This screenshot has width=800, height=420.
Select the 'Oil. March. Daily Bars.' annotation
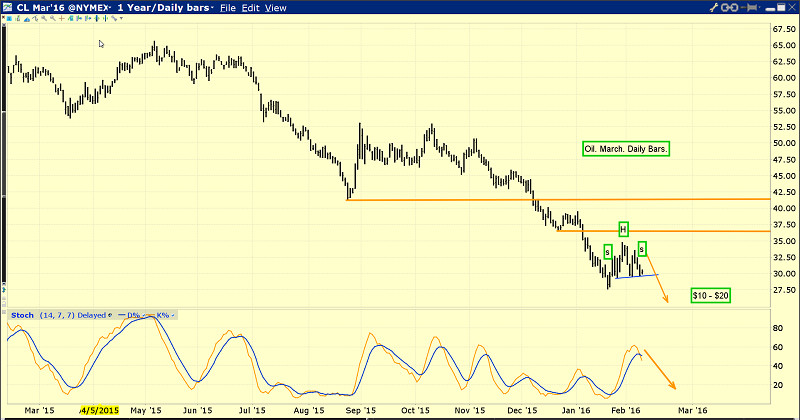point(626,149)
